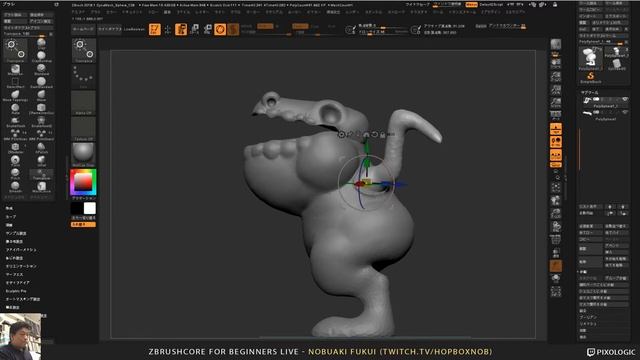Screen dimensions: 640x360
Task: Toggle the orange Menus button
Action: click(471, 4)
